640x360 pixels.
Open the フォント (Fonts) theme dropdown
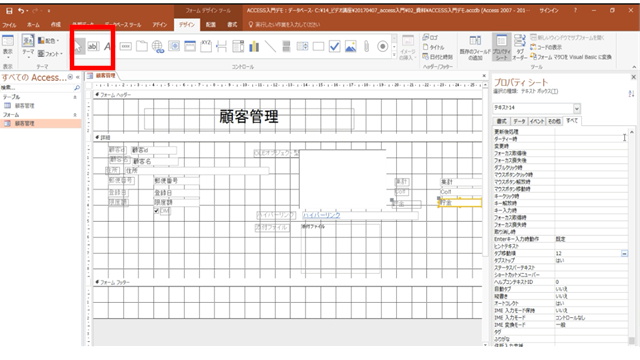(50, 54)
